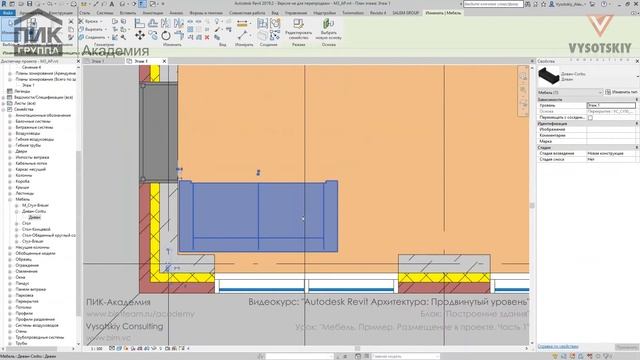This screenshot has width=640, height=360.
Task: Open the Мебель (1) filter dropdown
Action: (x=570, y=92)
